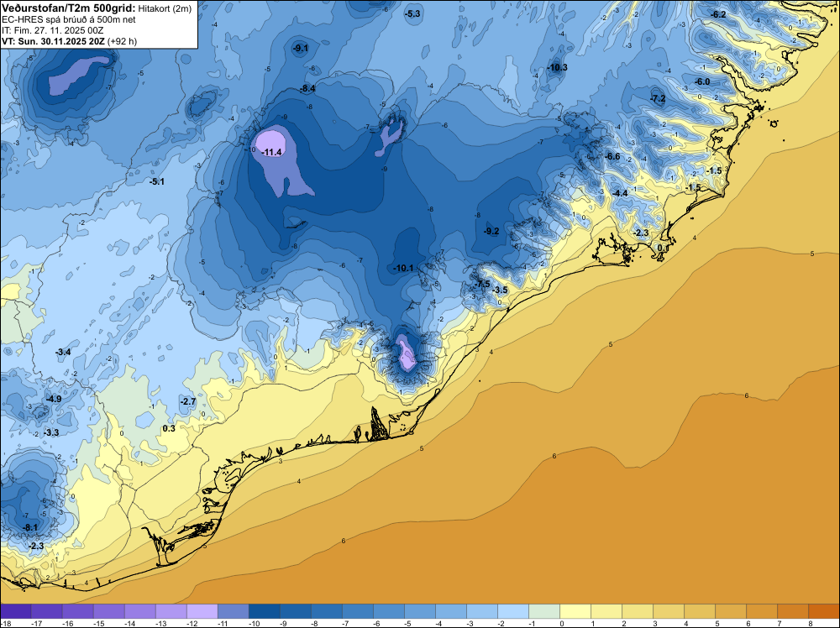
Task: Click the -6.6 temperature label
Action: [612, 156]
